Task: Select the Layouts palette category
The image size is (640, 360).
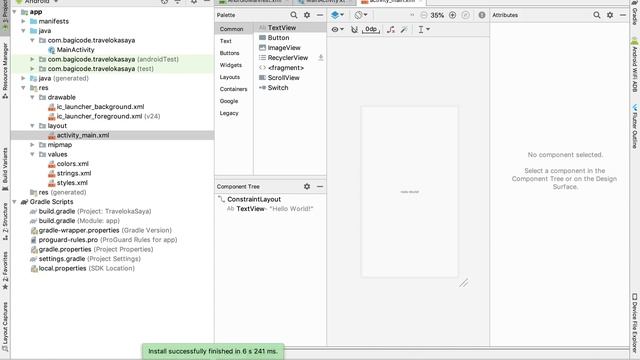Action: (230, 77)
